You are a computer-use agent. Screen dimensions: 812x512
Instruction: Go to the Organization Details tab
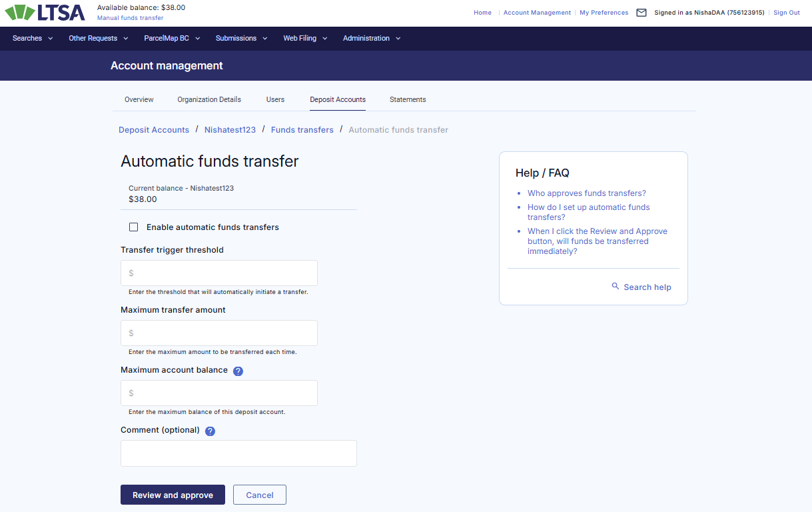(209, 99)
